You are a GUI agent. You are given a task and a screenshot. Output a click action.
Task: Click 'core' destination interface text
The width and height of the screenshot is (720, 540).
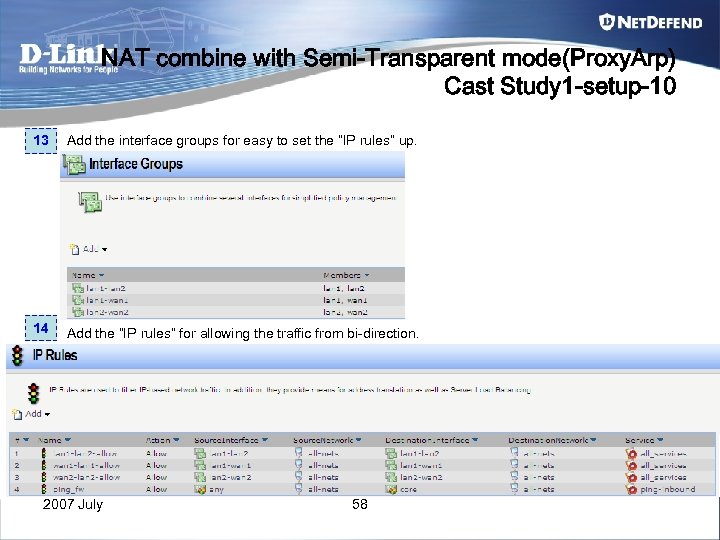408,489
